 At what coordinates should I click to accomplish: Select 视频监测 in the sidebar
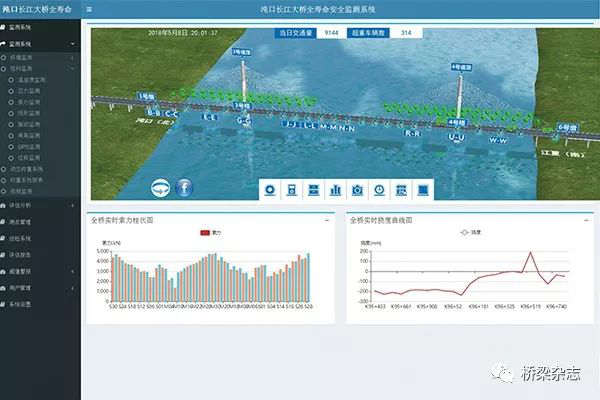[24, 191]
